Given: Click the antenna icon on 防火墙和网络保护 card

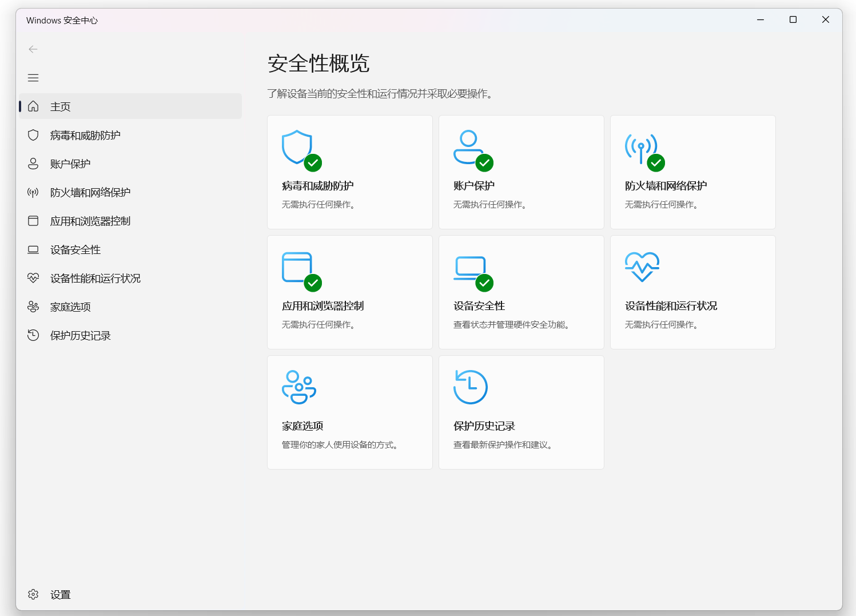Looking at the screenshot, I should (641, 148).
